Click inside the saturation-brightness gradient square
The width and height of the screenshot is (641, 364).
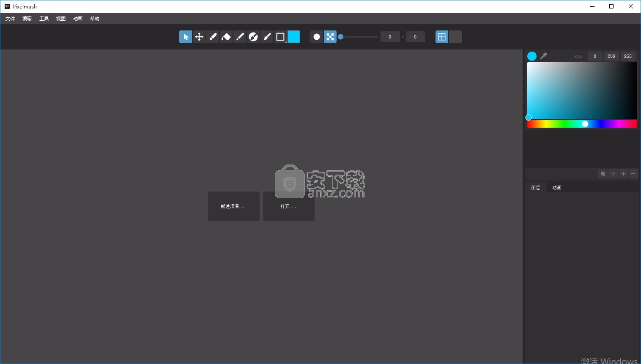tap(582, 90)
